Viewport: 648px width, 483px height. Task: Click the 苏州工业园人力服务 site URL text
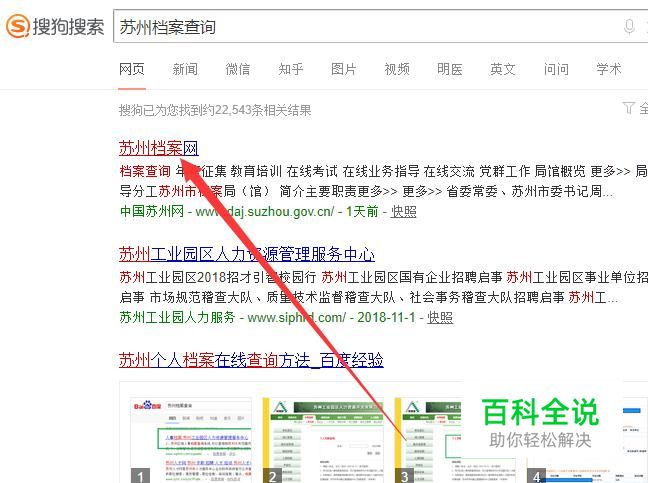pyautogui.click(x=177, y=317)
